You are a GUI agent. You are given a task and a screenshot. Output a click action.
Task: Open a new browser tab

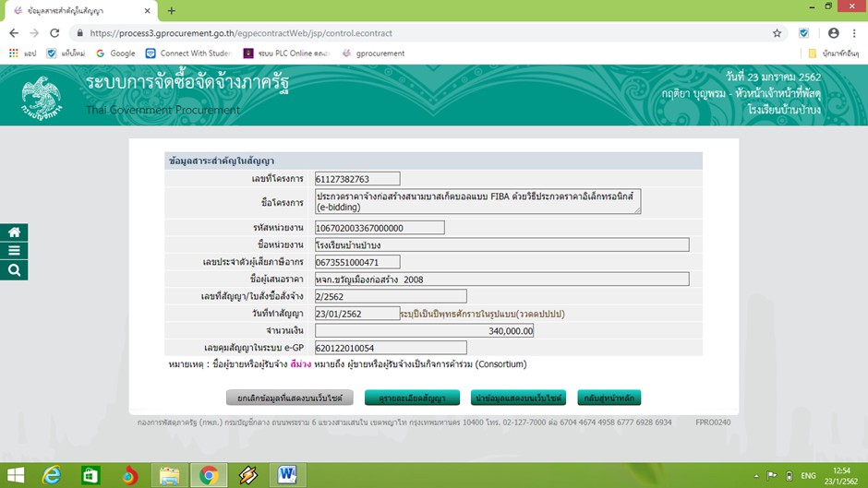172,10
